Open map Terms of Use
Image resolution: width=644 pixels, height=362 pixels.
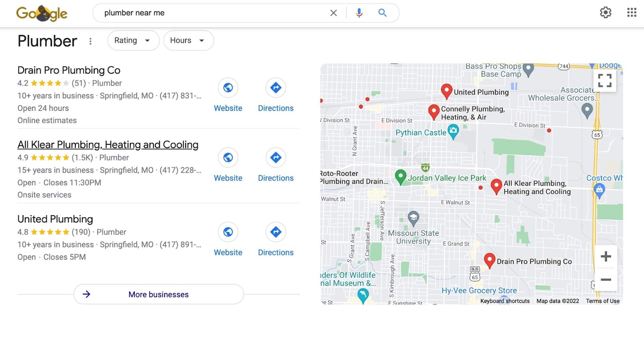(x=603, y=301)
